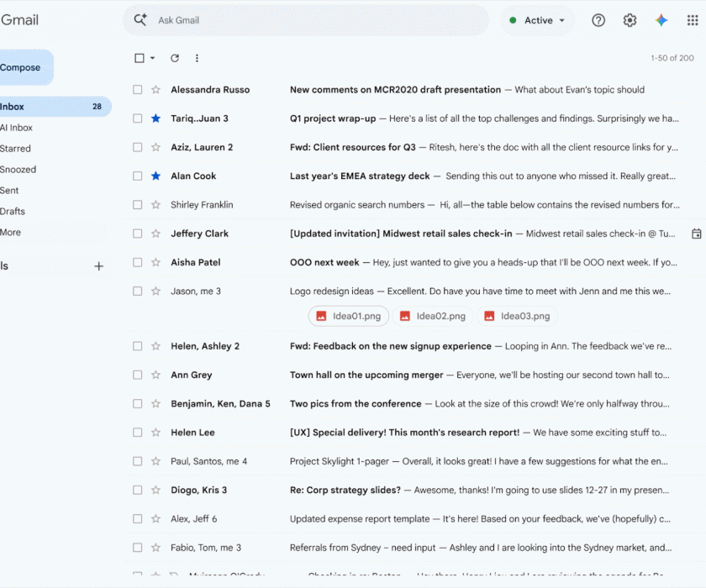Open the Gemini sparkle icon
This screenshot has height=588, width=706.
(x=661, y=20)
